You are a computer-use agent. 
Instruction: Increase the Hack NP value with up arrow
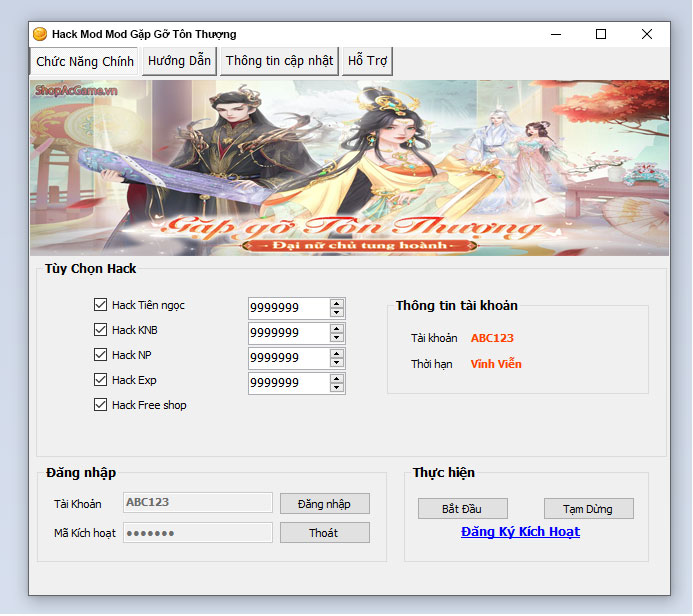pyautogui.click(x=337, y=354)
